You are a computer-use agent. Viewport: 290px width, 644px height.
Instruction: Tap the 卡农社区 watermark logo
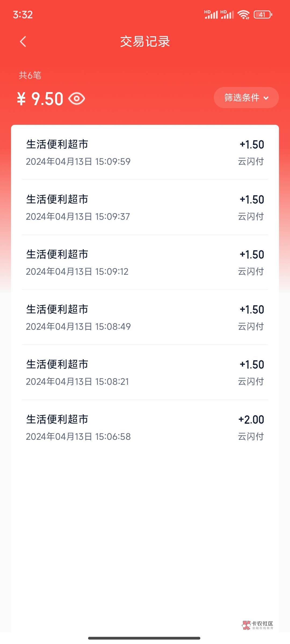click(x=257, y=625)
